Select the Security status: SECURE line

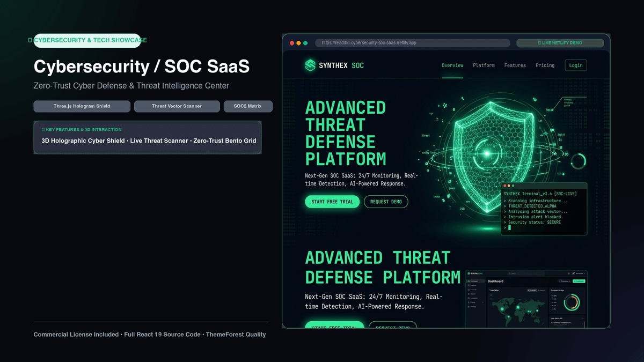pyautogui.click(x=532, y=223)
